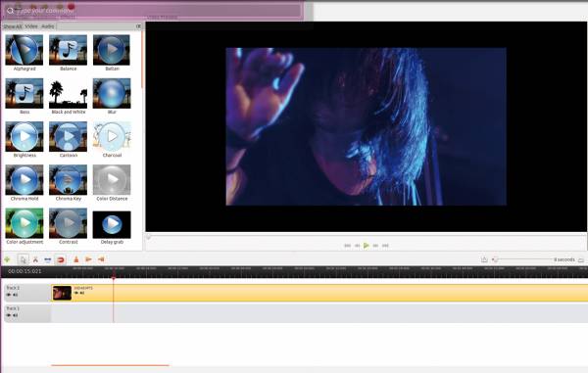Mute Track 1 using its speaker icon

point(16,315)
